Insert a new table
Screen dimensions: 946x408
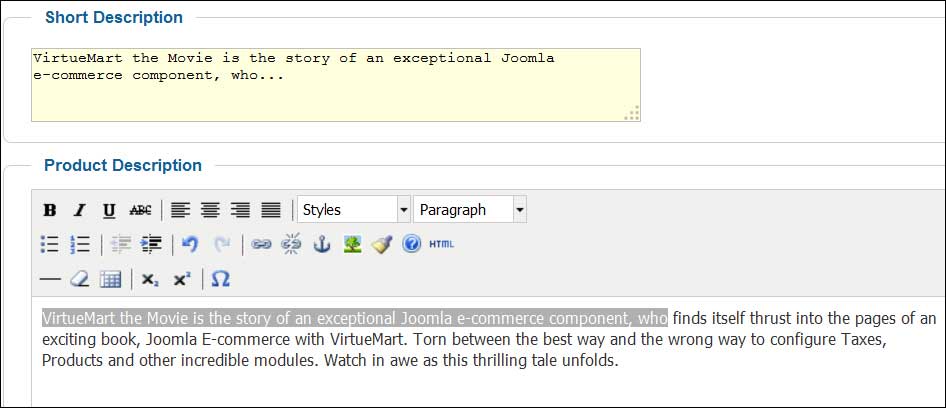coord(110,279)
